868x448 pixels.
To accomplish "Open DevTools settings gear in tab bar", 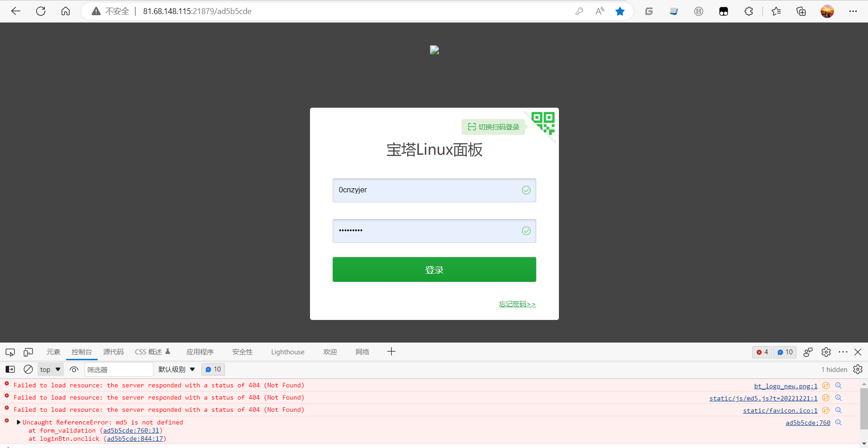I will 826,352.
